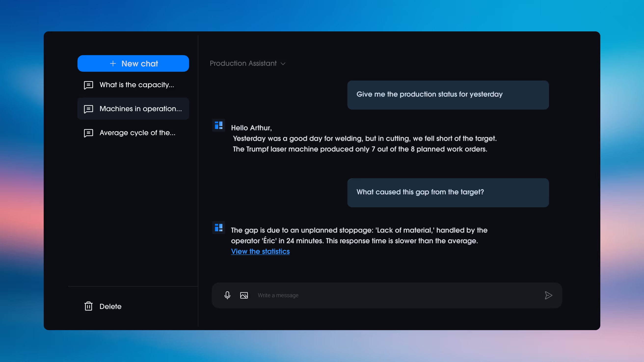Click the Delete button
This screenshot has height=362, width=644.
110,306
